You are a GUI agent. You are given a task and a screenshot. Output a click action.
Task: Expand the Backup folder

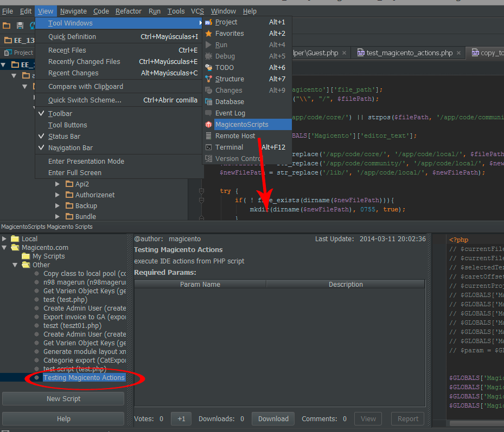[x=57, y=205]
